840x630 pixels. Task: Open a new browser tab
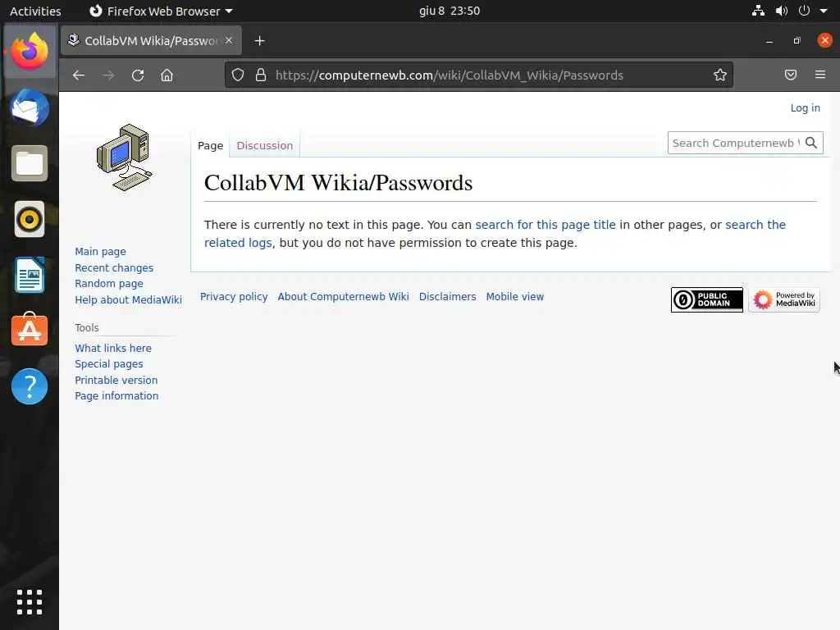(260, 41)
